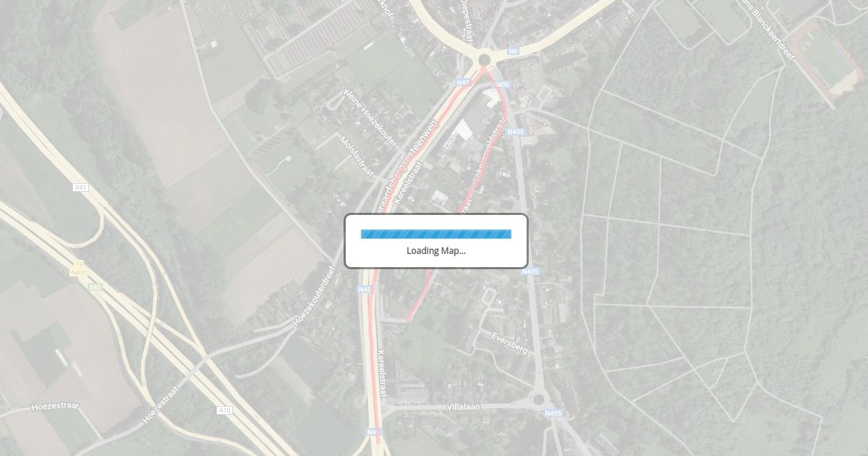Click the roundabout at Villalaan's east end
Viewport: 868px width, 456px height.
[537, 398]
